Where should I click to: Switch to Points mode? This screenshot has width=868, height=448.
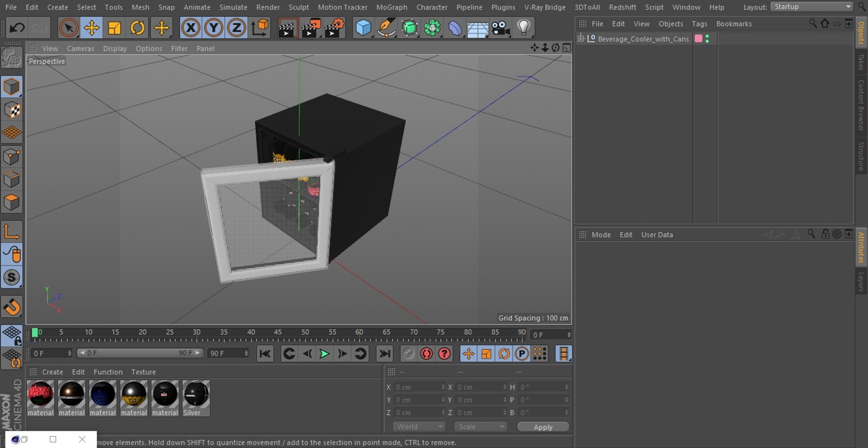(12, 157)
